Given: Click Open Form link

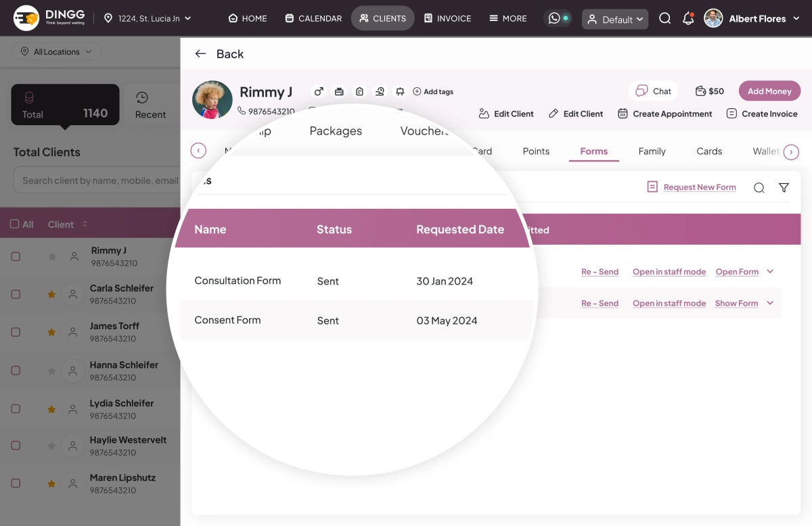Looking at the screenshot, I should (737, 272).
